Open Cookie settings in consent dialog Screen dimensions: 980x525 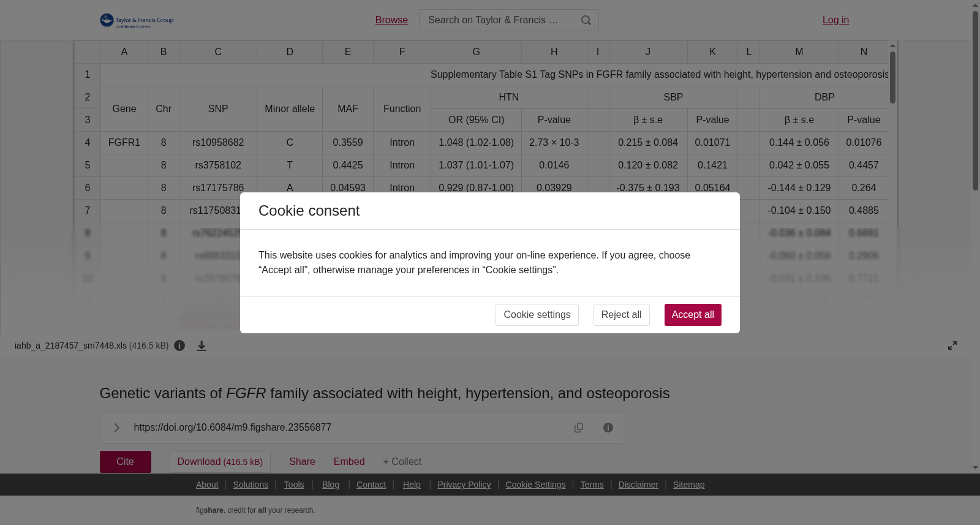(537, 315)
